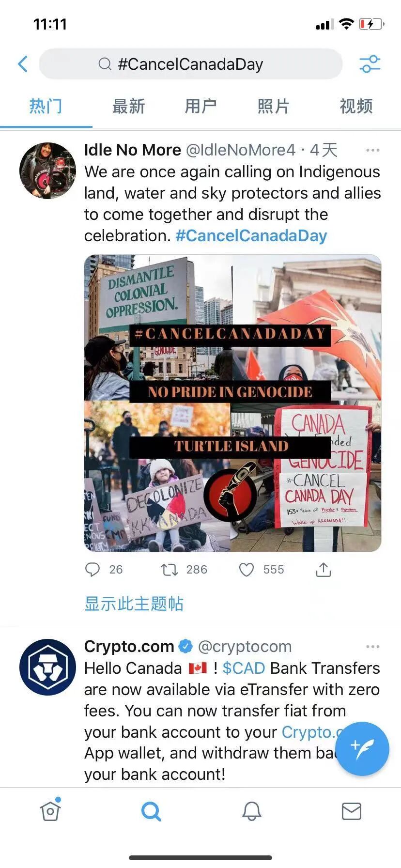Go to Home feed icon

pyautogui.click(x=50, y=810)
